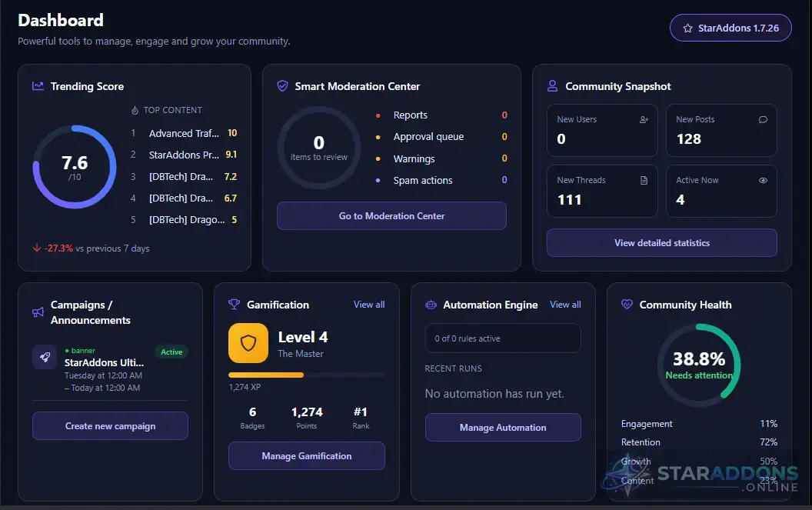Image resolution: width=812 pixels, height=510 pixels.
Task: Create new campaign
Action: (x=110, y=426)
